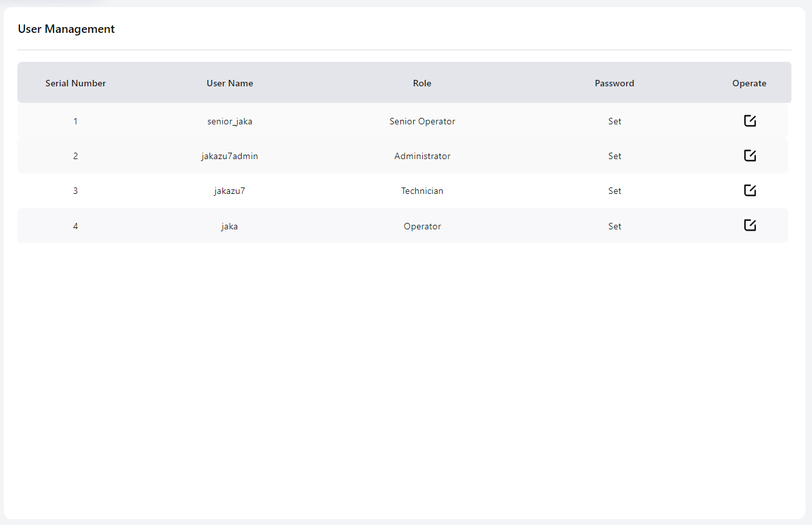Open edit dialog for jakazu7admin
Screen dimensions: 812x525
click(x=749, y=156)
